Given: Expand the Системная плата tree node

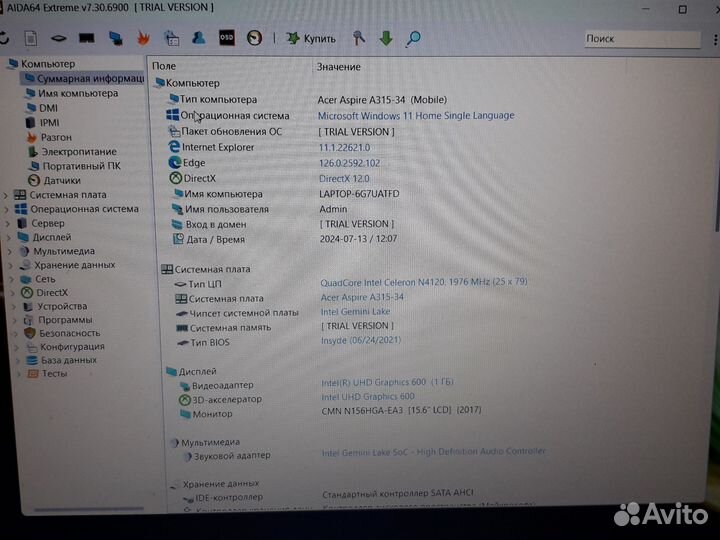Looking at the screenshot, I should click(6, 195).
